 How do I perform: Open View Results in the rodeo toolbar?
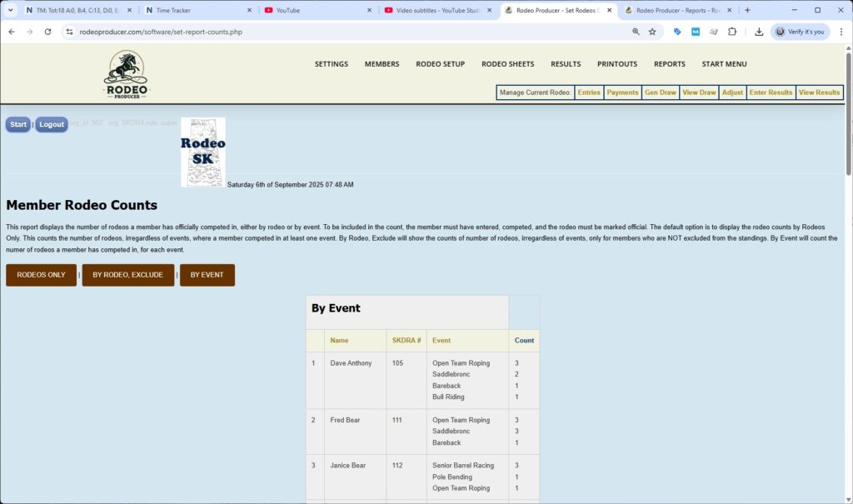point(819,92)
